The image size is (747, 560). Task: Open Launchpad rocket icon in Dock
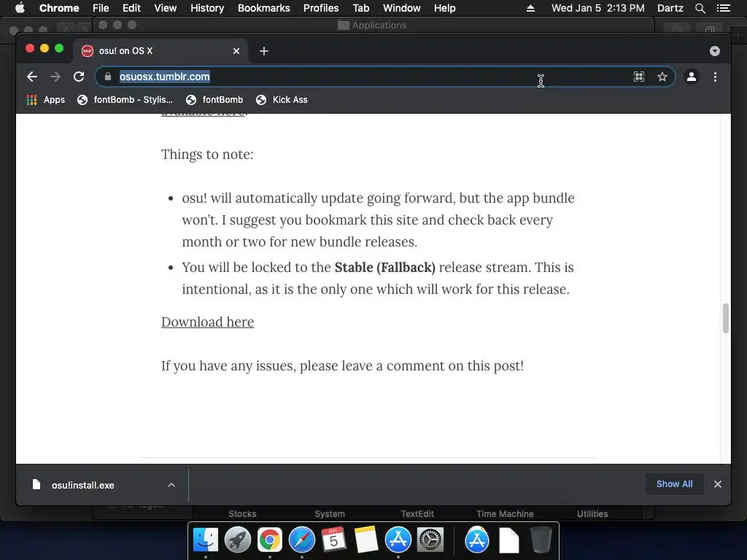point(238,540)
